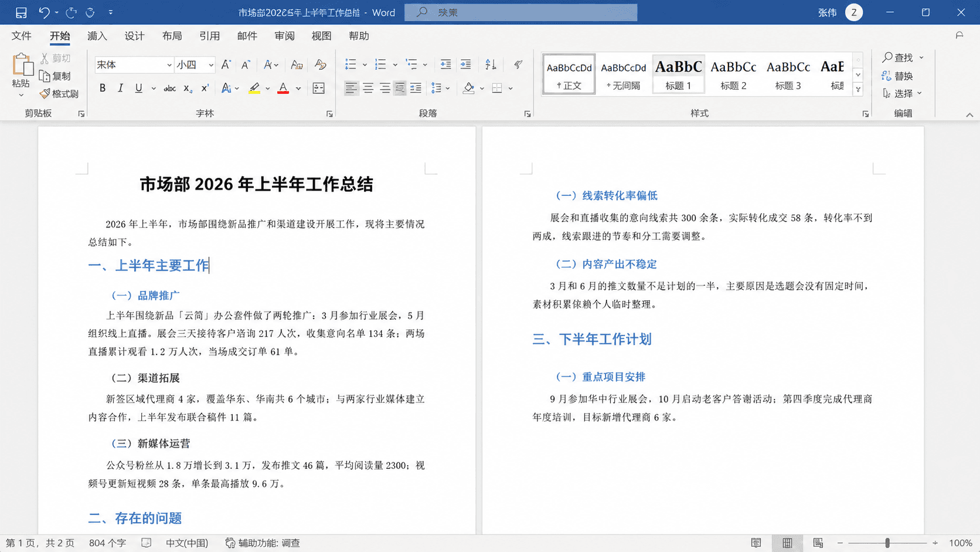Decrease font size with the shrink icon
Image resolution: width=980 pixels, height=552 pixels.
click(x=246, y=65)
